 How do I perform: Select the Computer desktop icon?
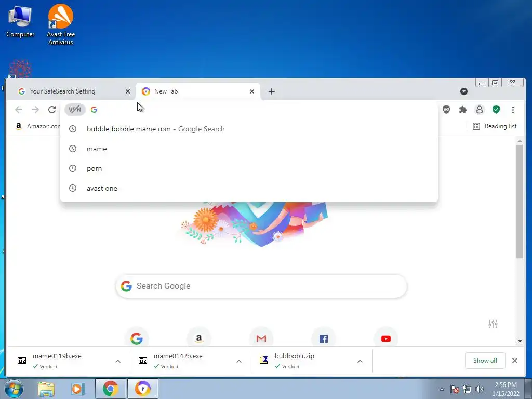click(x=20, y=21)
